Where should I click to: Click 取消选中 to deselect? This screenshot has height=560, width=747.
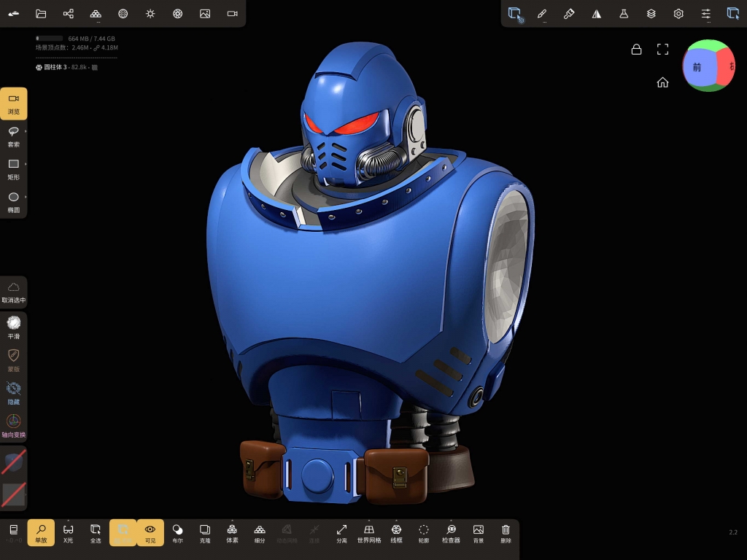(13, 292)
